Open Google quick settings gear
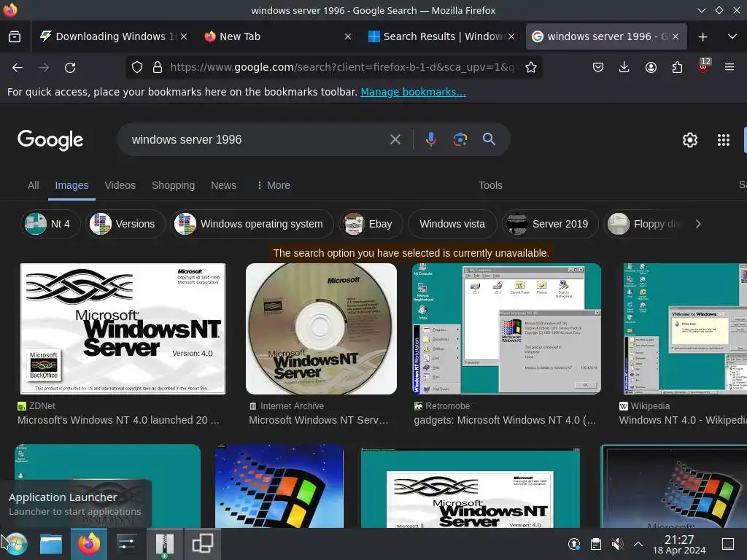The height and width of the screenshot is (560, 747). point(690,139)
